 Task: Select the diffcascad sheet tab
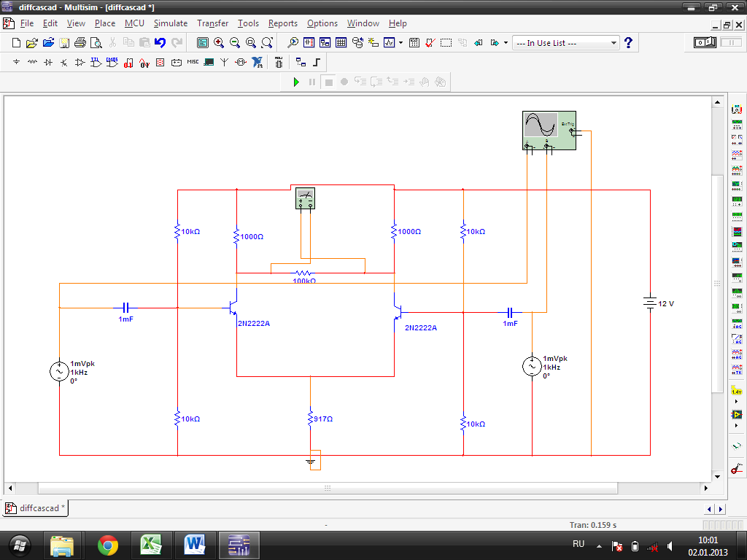[x=36, y=508]
